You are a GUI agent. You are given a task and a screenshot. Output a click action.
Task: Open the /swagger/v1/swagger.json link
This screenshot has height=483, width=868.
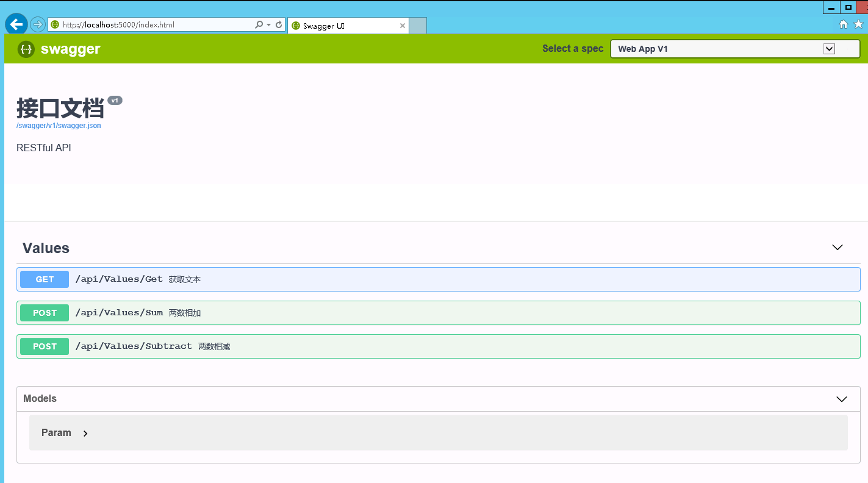coord(59,126)
